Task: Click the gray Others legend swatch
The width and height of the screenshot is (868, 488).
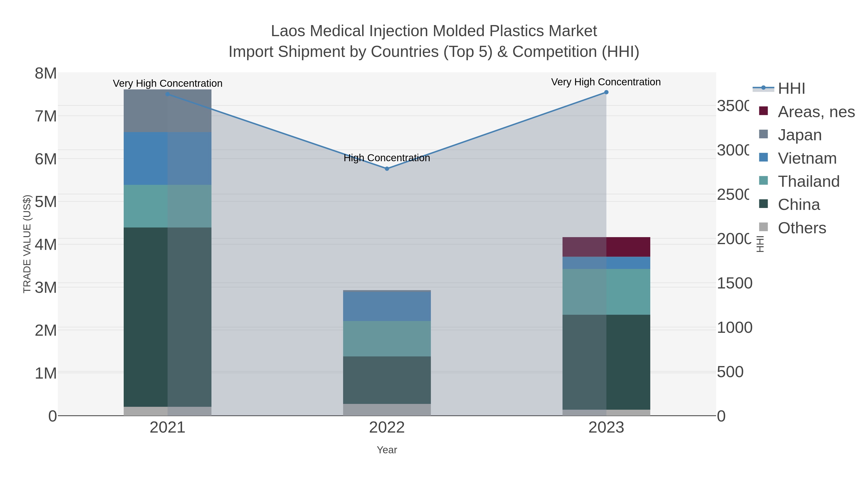Action: point(763,227)
